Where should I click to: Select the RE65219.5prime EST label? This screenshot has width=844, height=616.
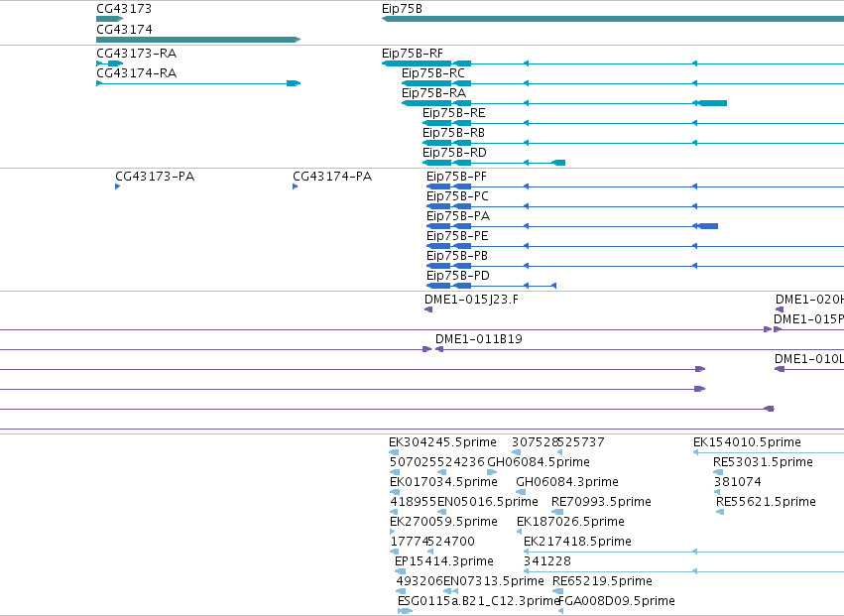click(602, 581)
